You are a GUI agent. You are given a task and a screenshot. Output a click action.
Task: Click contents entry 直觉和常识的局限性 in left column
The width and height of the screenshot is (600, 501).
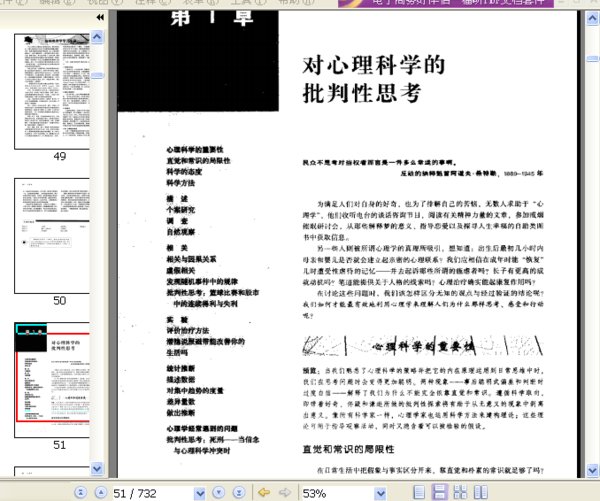[x=198, y=160]
